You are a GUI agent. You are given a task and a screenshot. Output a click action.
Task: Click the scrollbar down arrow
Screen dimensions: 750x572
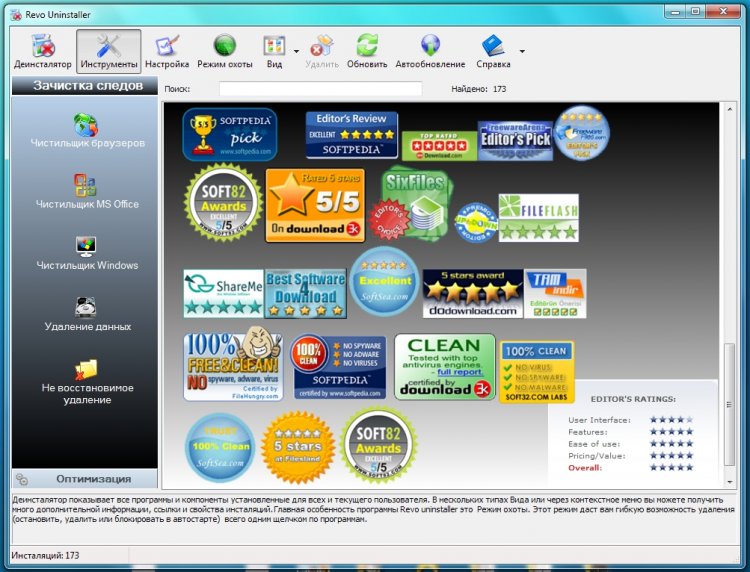click(729, 482)
